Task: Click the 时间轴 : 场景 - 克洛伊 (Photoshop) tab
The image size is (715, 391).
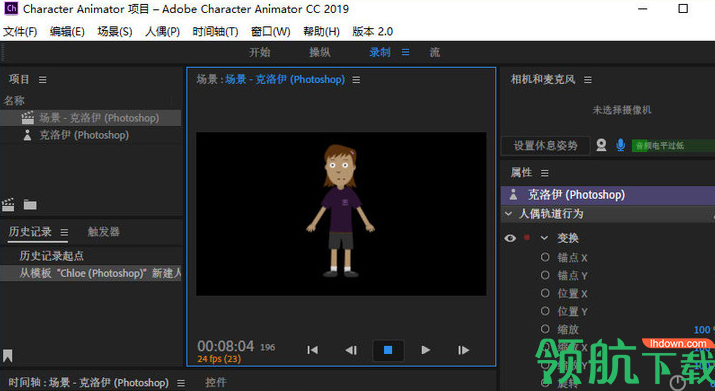Action: 88,382
